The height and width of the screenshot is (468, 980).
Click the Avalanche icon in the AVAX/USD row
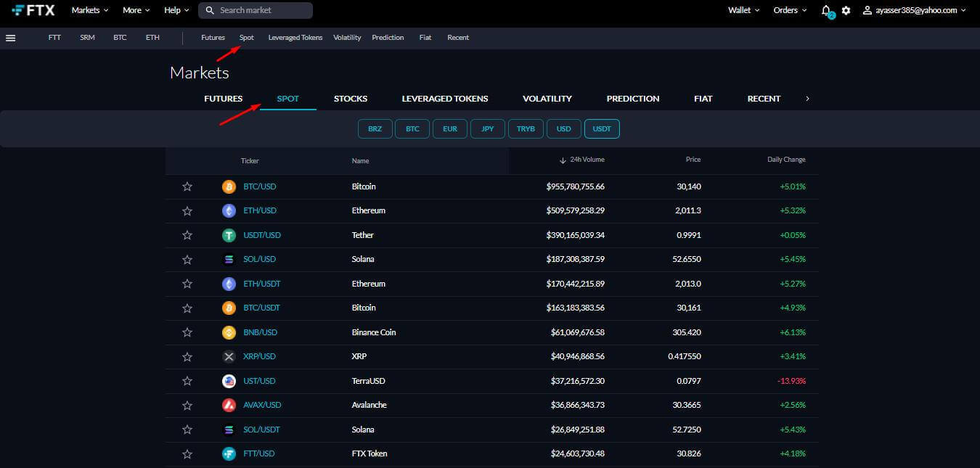(x=229, y=405)
